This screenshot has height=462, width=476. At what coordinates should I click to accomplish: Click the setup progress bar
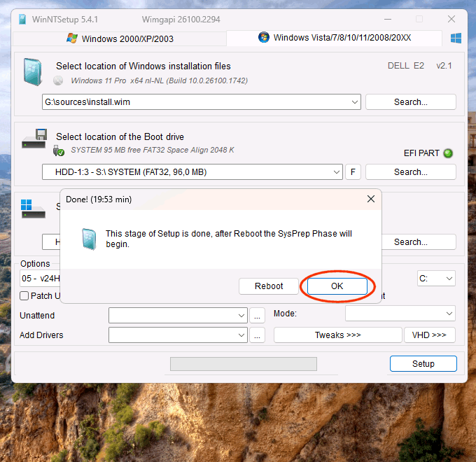244,364
